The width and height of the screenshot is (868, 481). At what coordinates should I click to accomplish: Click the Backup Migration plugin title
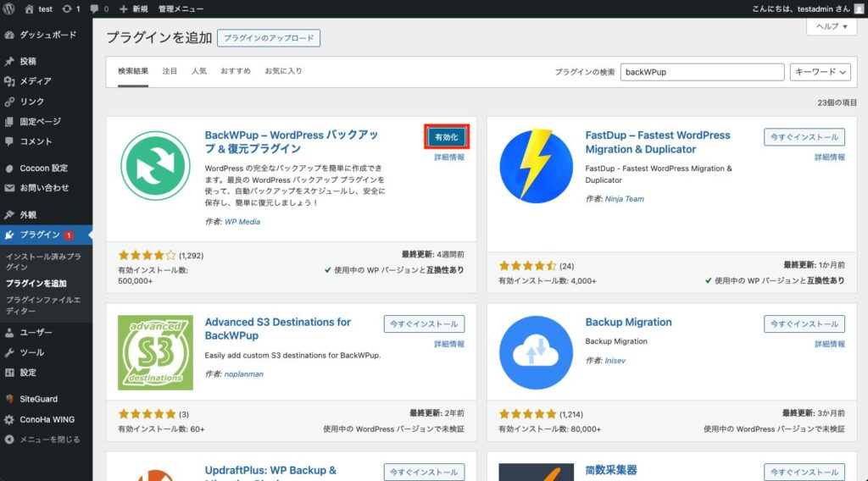coord(628,323)
